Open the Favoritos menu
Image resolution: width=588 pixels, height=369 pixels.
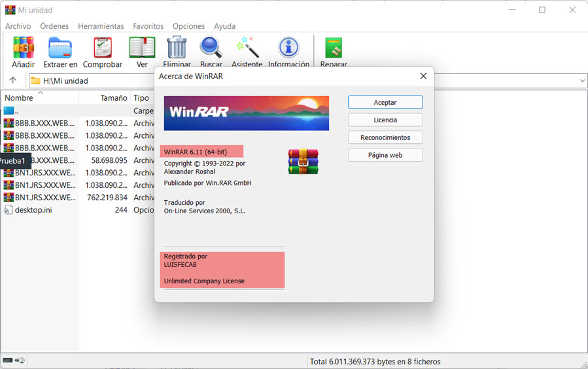coord(148,26)
